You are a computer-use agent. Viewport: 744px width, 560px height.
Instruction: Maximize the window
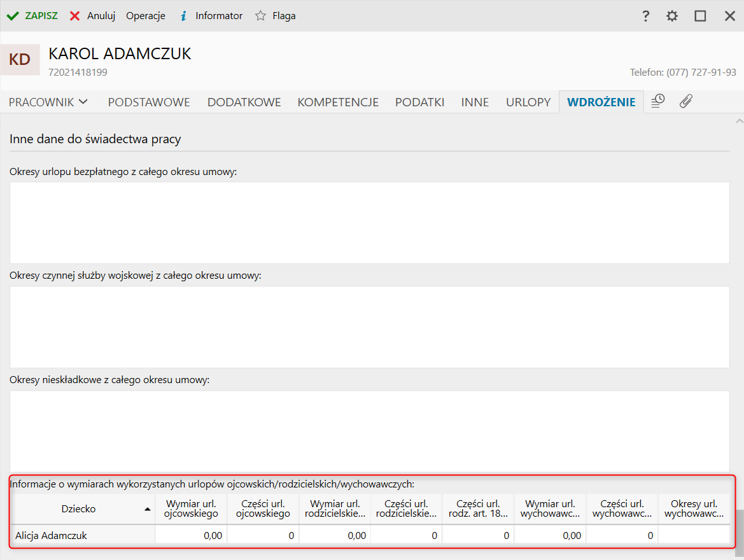coord(700,16)
